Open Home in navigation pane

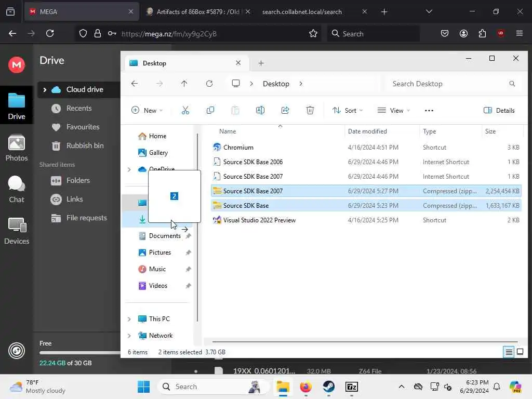click(x=158, y=136)
